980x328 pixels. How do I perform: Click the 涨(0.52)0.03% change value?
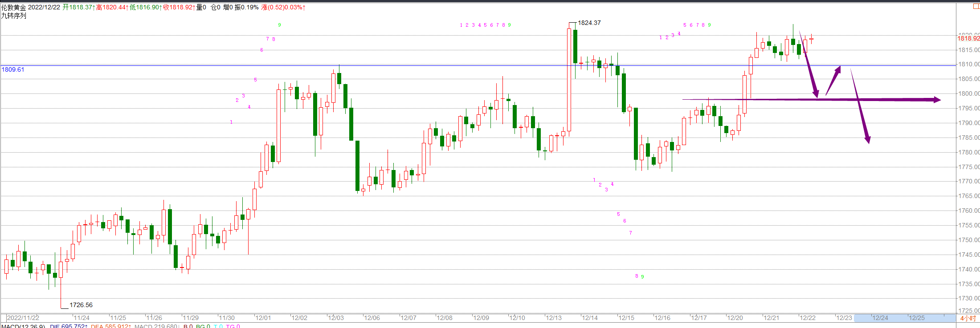pyautogui.click(x=283, y=8)
